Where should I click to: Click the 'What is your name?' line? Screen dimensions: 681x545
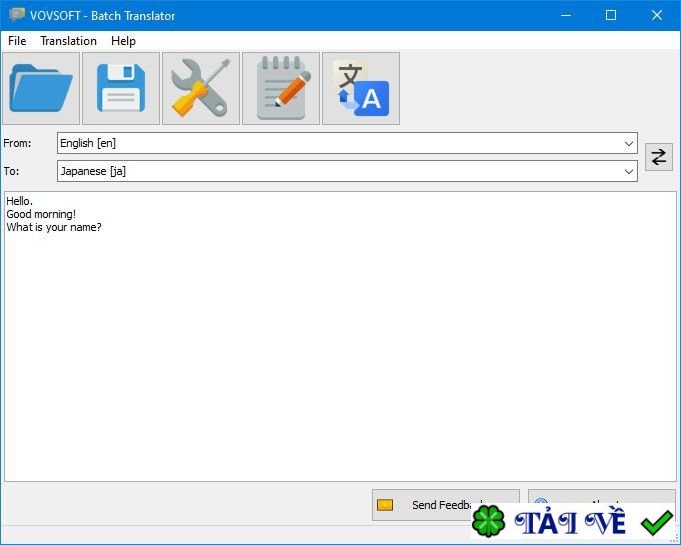(x=54, y=227)
